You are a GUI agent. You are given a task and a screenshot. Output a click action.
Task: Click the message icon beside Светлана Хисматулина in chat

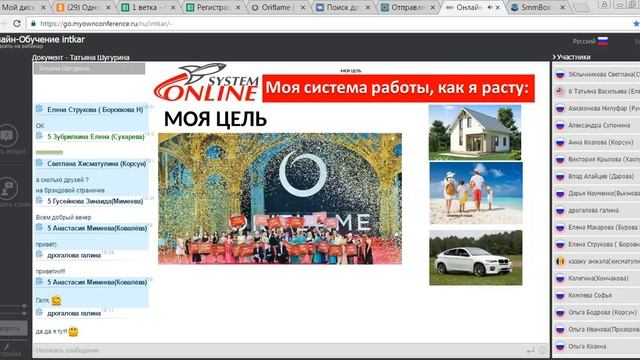40,163
